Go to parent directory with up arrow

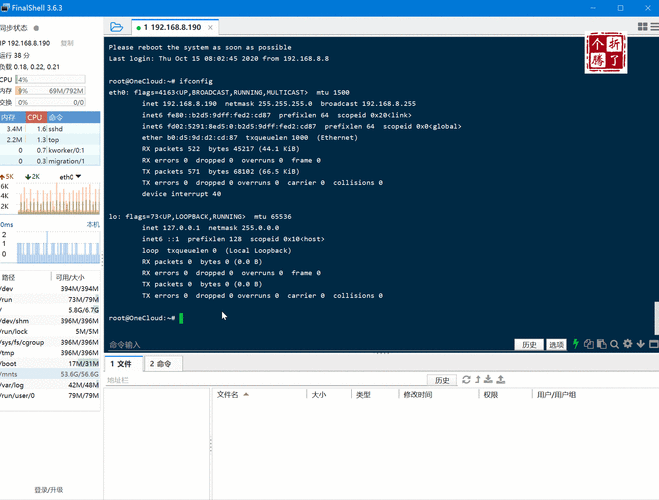pyautogui.click(x=478, y=380)
